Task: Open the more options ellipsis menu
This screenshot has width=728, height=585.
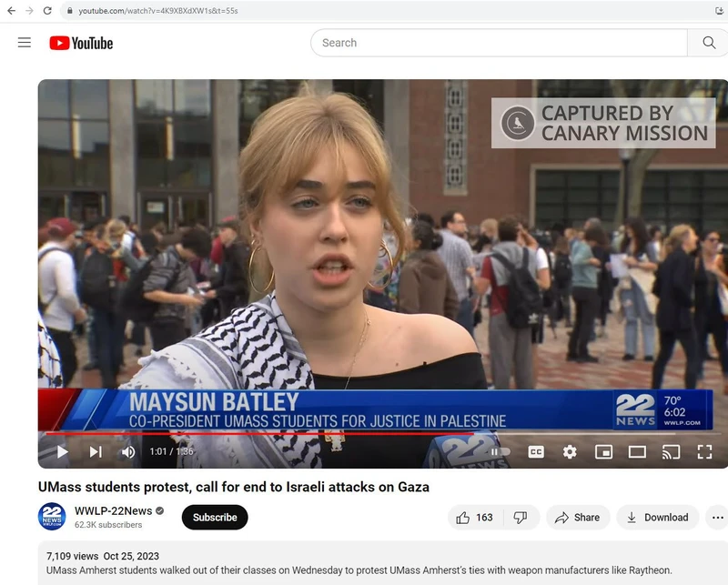Action: 717,517
